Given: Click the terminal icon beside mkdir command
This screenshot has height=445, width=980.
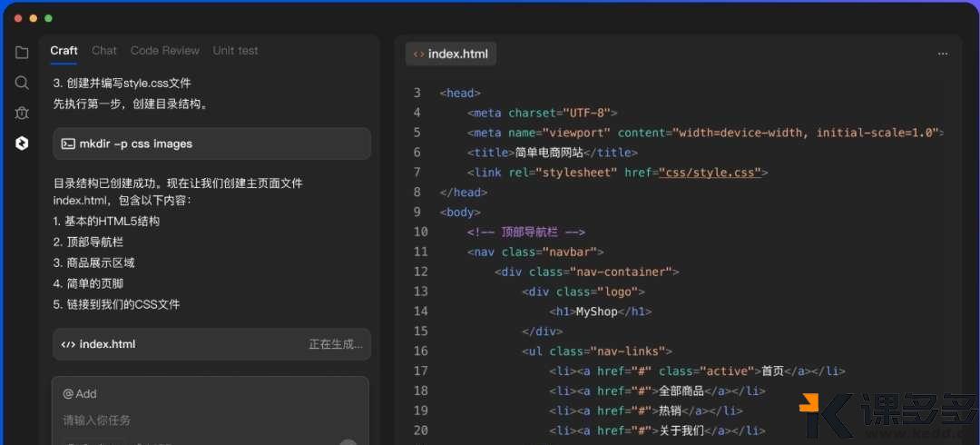Looking at the screenshot, I should click(68, 144).
